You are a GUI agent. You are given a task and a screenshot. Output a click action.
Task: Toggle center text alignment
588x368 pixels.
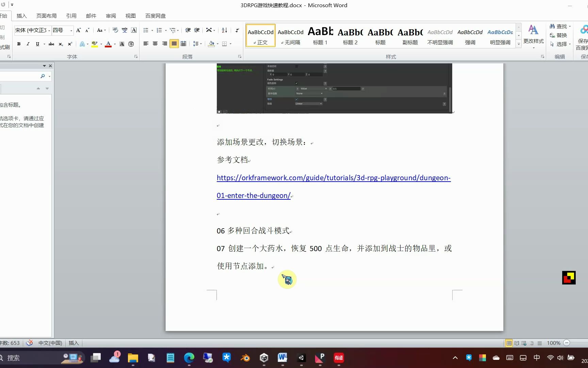coord(155,44)
